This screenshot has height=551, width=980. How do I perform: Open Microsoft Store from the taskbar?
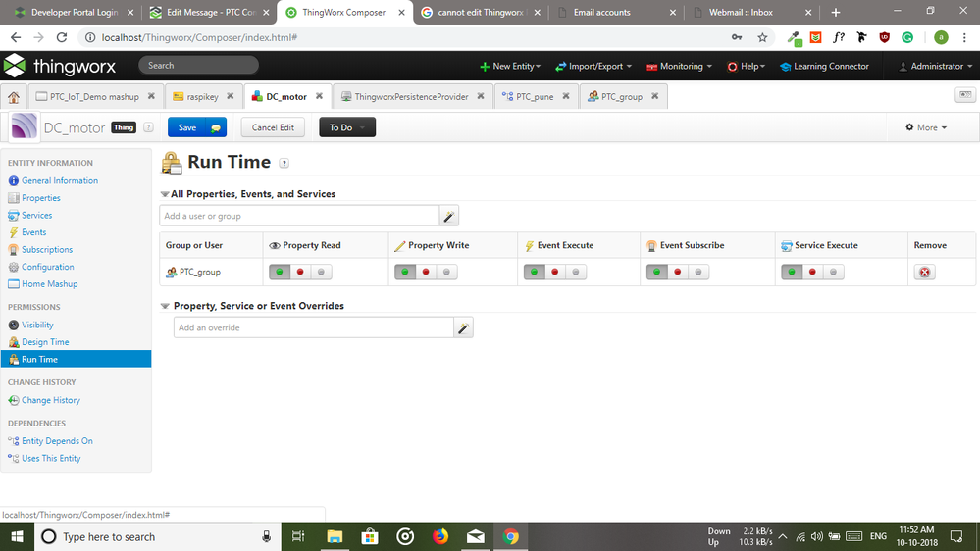(370, 536)
